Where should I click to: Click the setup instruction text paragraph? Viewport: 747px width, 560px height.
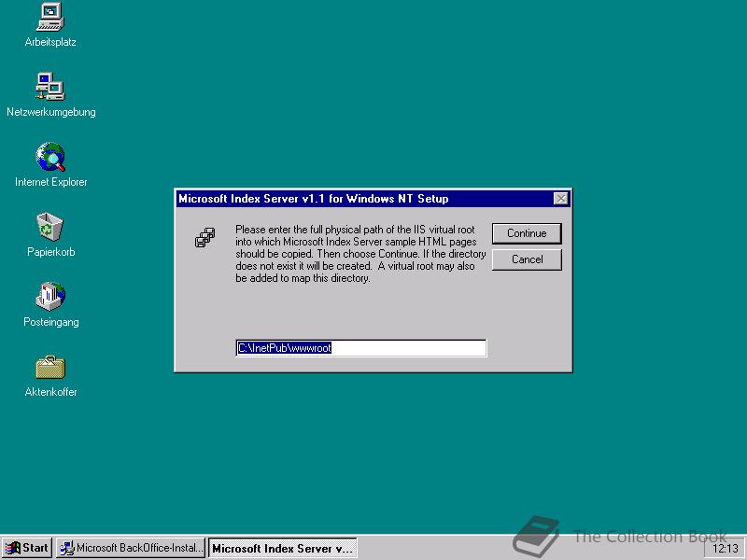pyautogui.click(x=360, y=254)
